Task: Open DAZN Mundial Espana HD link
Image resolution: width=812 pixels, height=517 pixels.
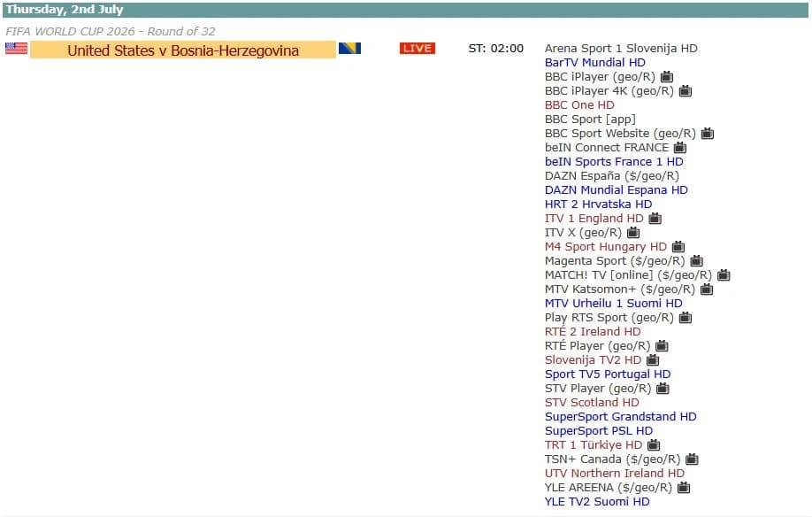Action: click(x=617, y=190)
